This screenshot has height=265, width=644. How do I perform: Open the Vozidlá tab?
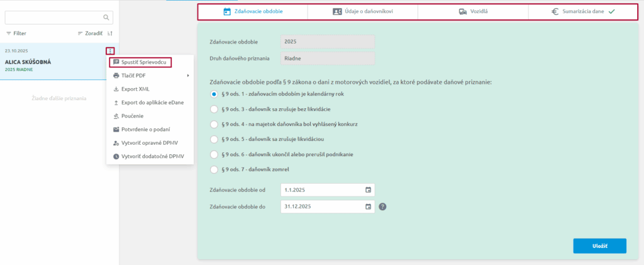pyautogui.click(x=473, y=11)
